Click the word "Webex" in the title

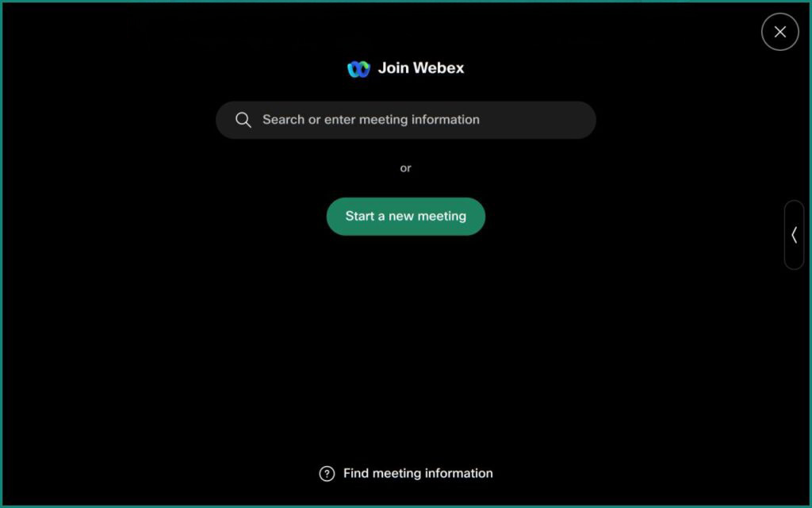point(438,68)
